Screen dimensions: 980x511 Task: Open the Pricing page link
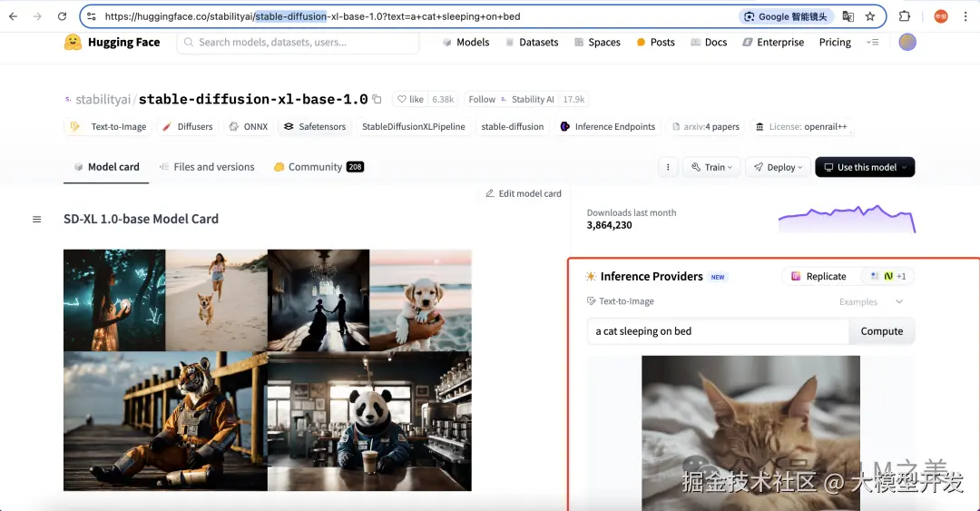click(x=835, y=42)
